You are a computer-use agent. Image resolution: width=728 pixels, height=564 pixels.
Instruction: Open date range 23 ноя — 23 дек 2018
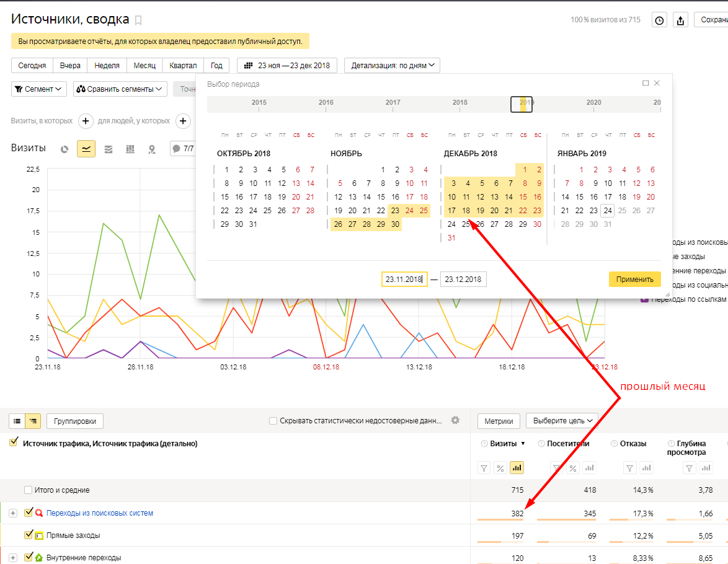287,66
